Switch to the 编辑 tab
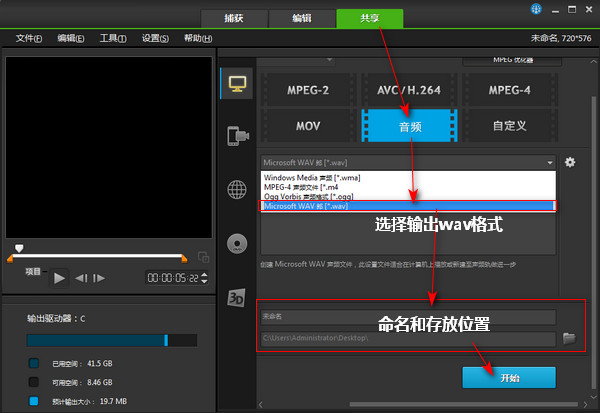 click(302, 18)
